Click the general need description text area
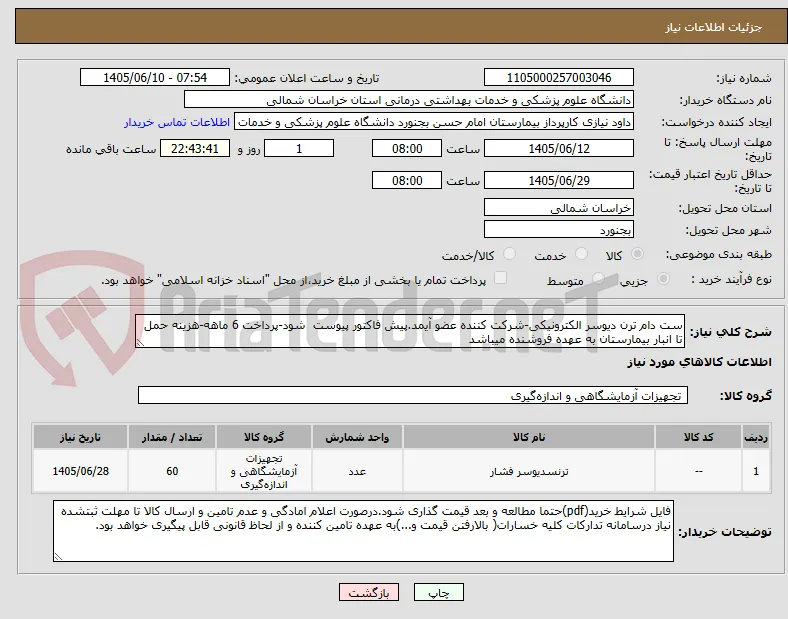This screenshot has width=788, height=619. 410,332
